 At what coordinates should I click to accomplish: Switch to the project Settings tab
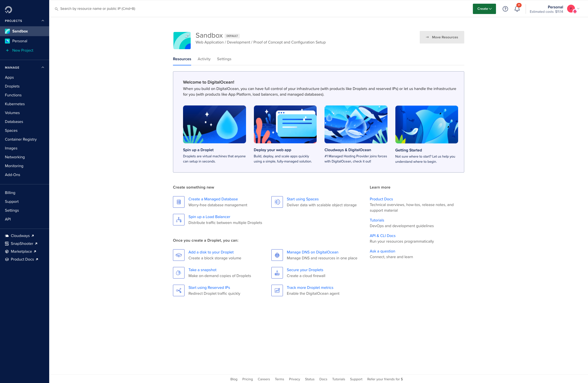224,59
